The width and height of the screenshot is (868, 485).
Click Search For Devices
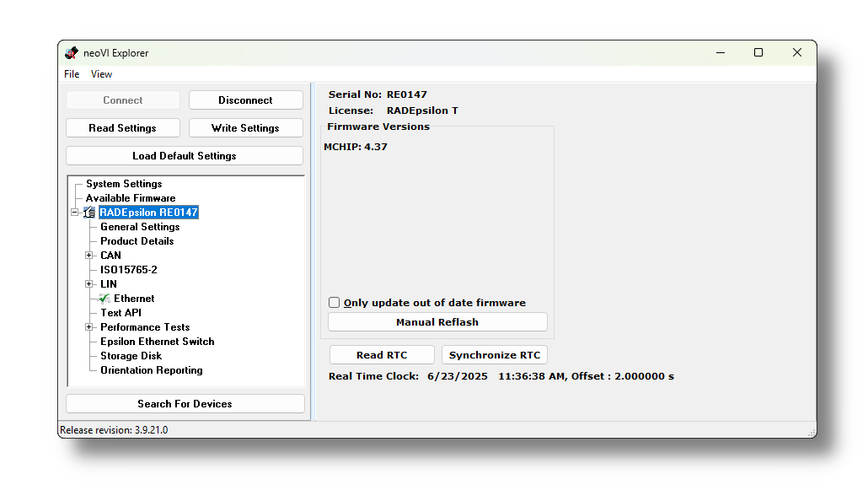coord(185,404)
